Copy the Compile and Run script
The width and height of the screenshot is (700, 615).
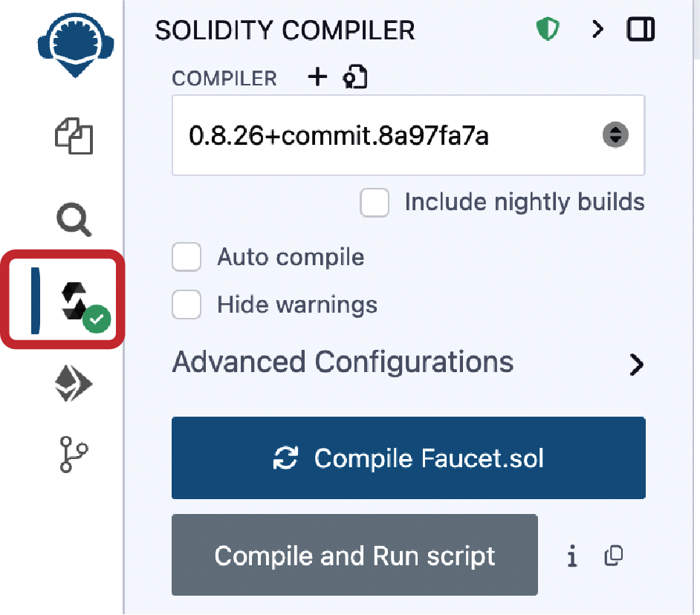point(614,556)
